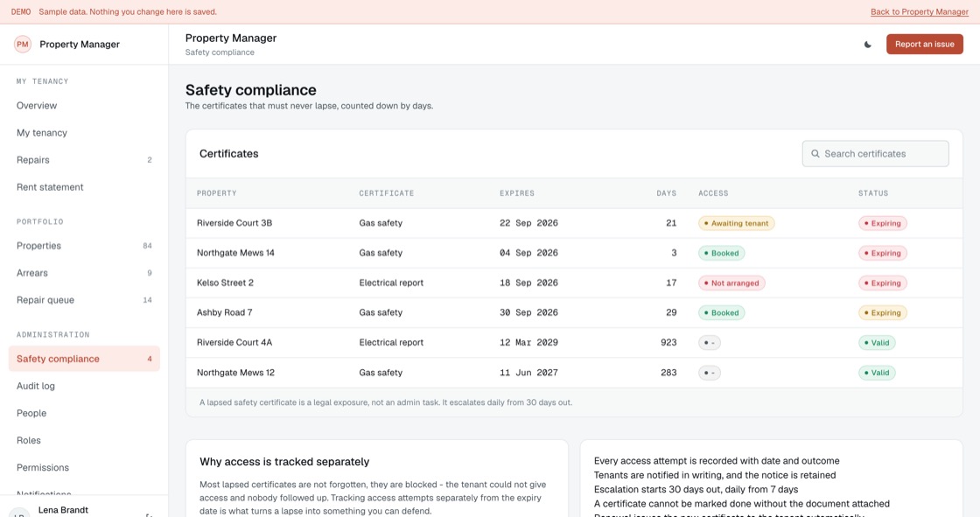Follow the Back to Property Manager link
The height and width of the screenshot is (517, 980).
[920, 12]
